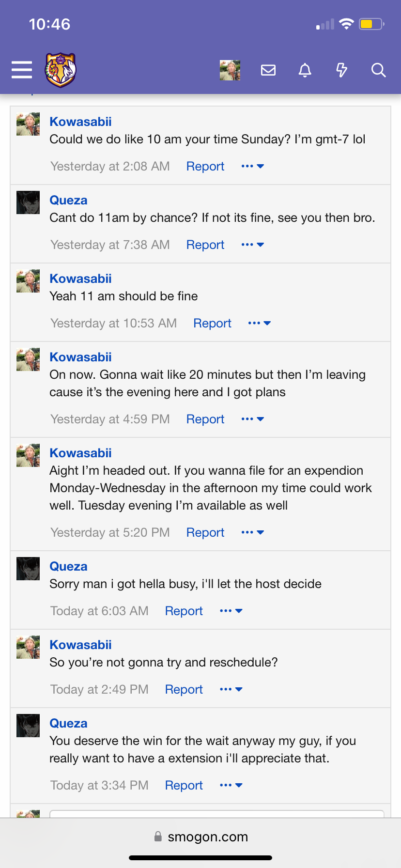Tap the smogon.com address bar
Screen dimensions: 401x868
200,837
